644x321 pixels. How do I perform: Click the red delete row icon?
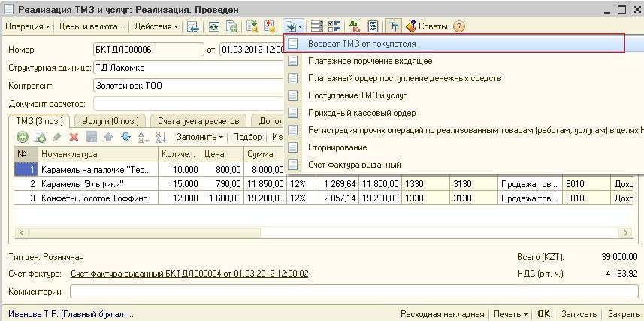click(74, 137)
